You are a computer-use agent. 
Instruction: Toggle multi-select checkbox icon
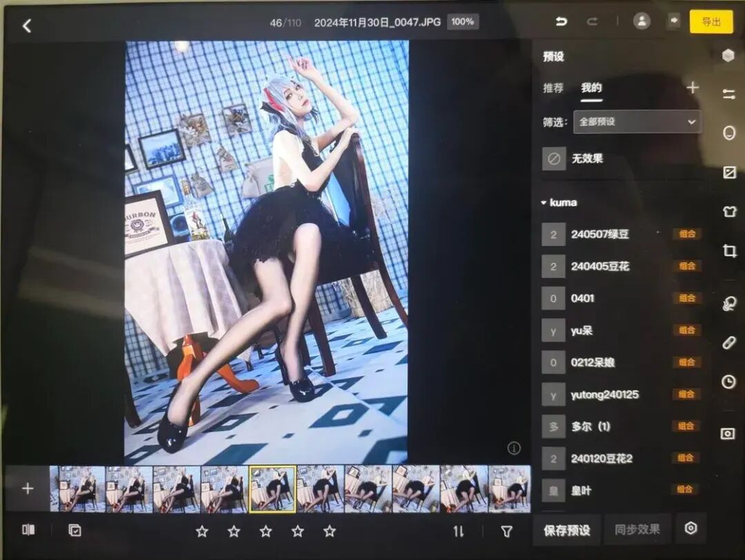74,530
